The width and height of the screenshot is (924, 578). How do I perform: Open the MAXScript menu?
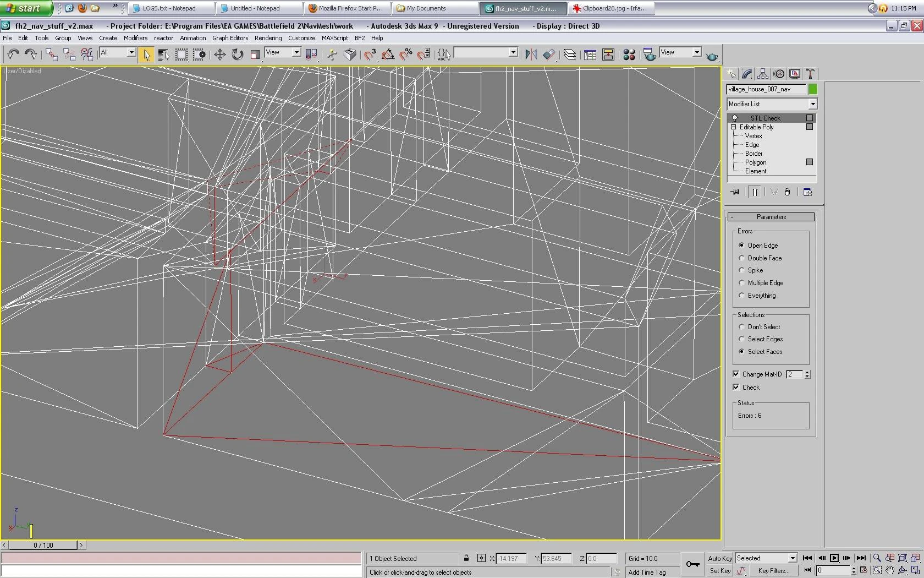(334, 38)
